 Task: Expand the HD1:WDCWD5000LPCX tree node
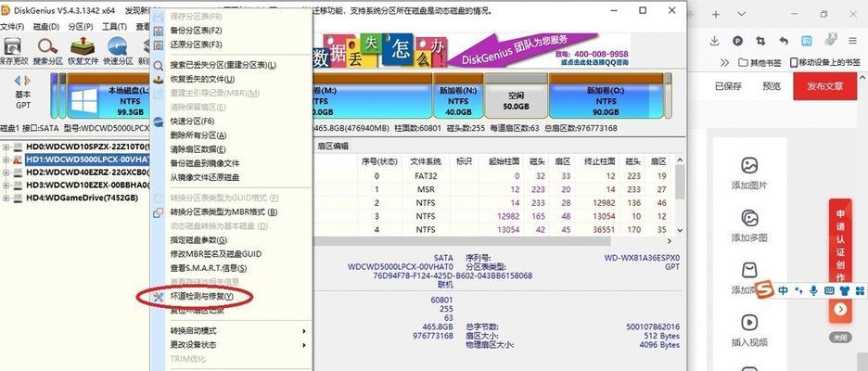point(6,160)
